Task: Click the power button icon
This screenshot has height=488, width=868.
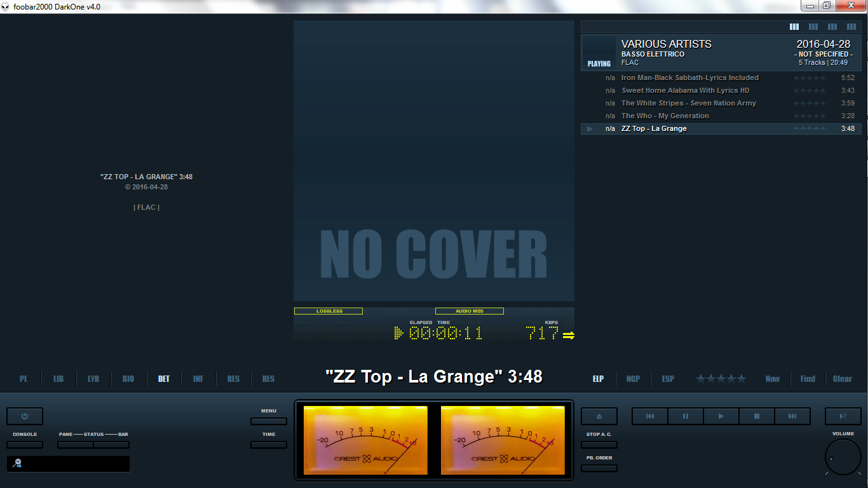Action: 25,416
